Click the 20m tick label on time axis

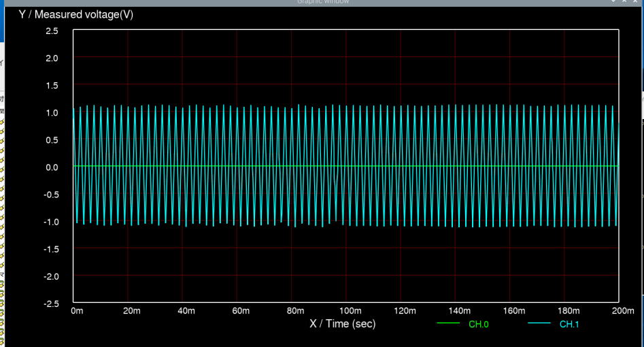click(131, 311)
